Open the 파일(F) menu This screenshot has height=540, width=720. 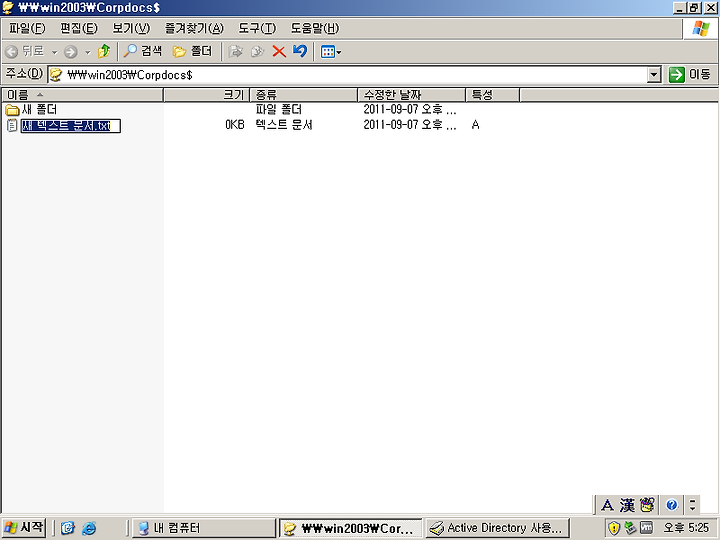point(27,28)
